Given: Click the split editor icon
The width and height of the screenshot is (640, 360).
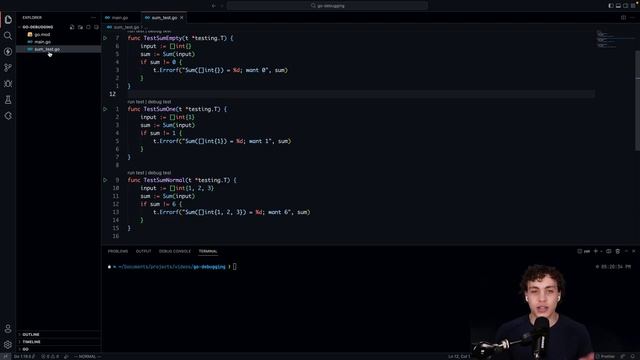Looking at the screenshot, I should pos(623,18).
